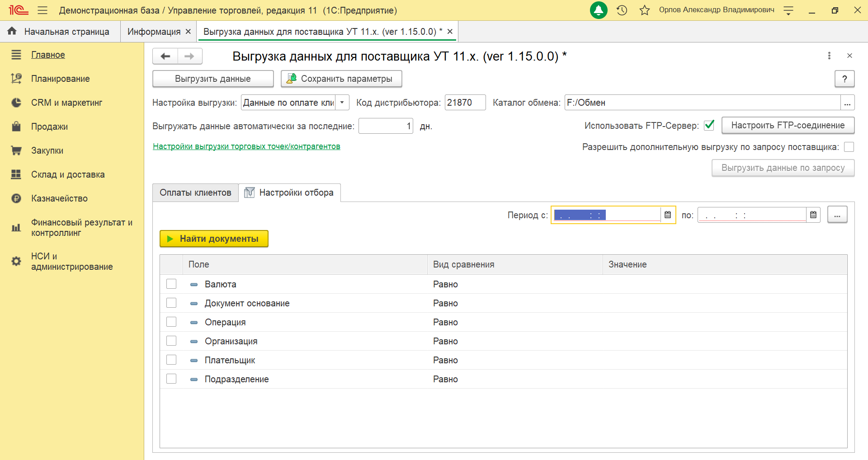This screenshot has width=868, height=460.
Task: Click the auto-export days number field
Action: tap(386, 126)
